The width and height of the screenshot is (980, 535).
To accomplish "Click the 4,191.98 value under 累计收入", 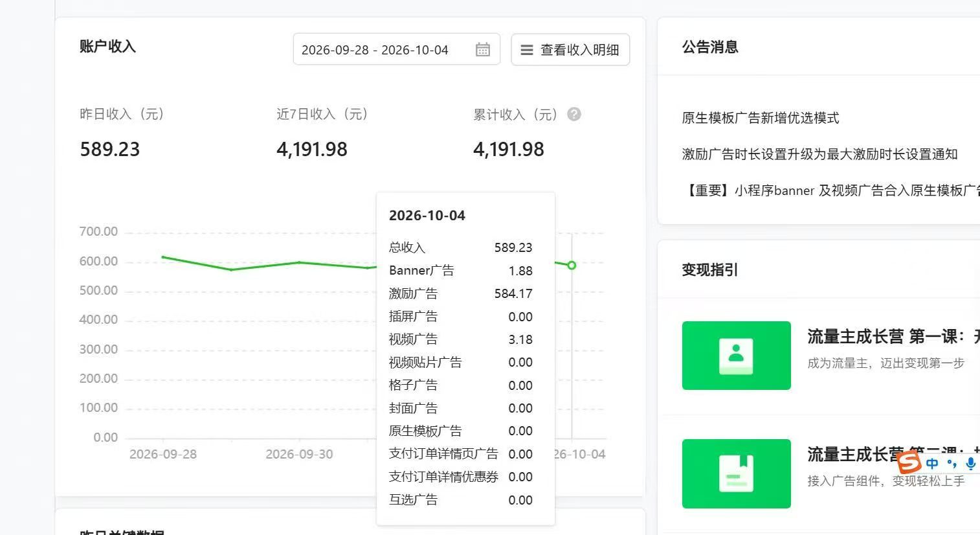I will coord(509,149).
